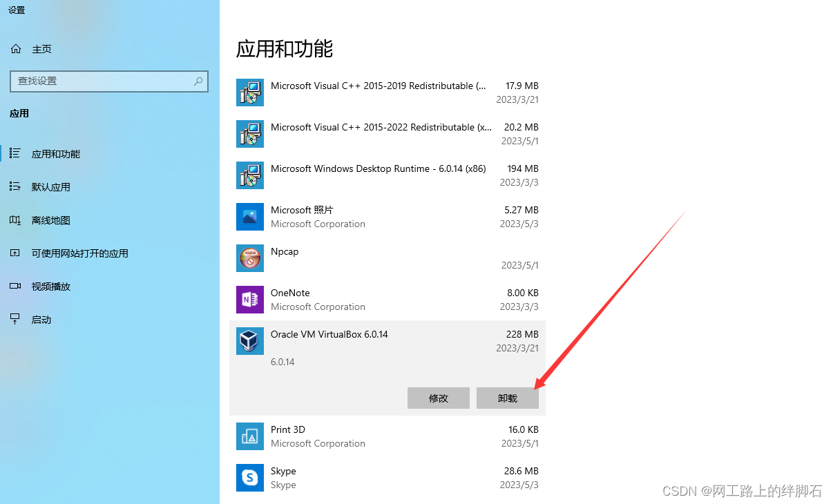
Task: Click the Microsoft 照片 app icon
Action: tap(250, 217)
